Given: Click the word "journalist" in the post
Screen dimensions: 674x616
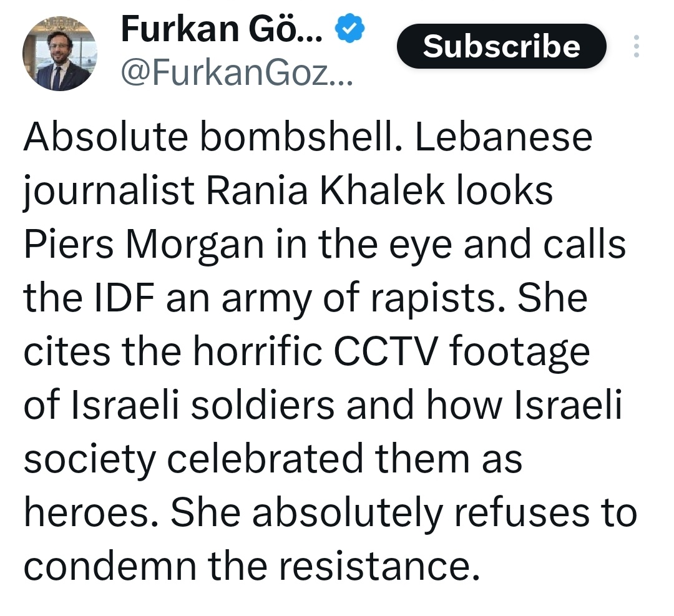Looking at the screenshot, I should 108,190.
